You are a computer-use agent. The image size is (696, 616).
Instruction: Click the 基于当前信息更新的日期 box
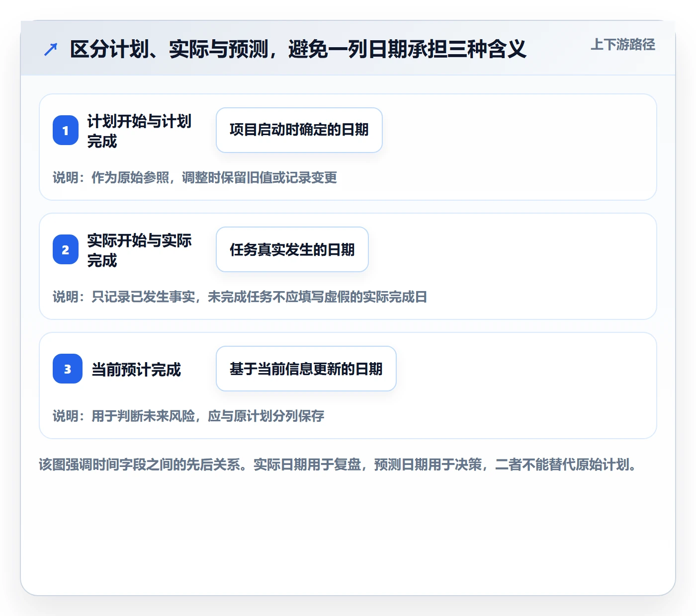306,369
